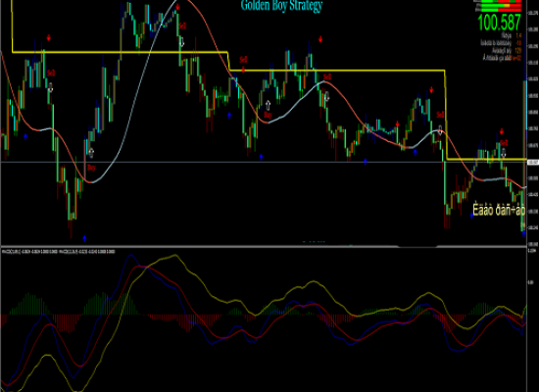Select the rightmost Sell label on the chart
The width and height of the screenshot is (539, 392).
pyautogui.click(x=504, y=142)
